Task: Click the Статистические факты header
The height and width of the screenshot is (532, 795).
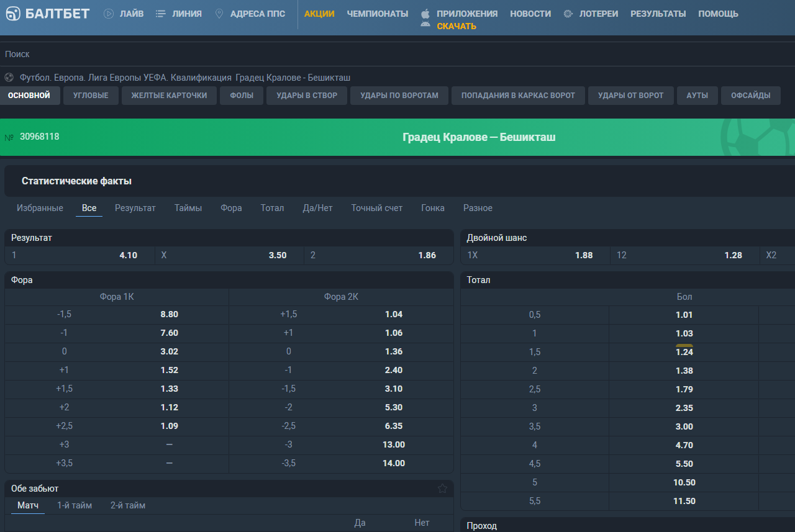Action: [76, 181]
